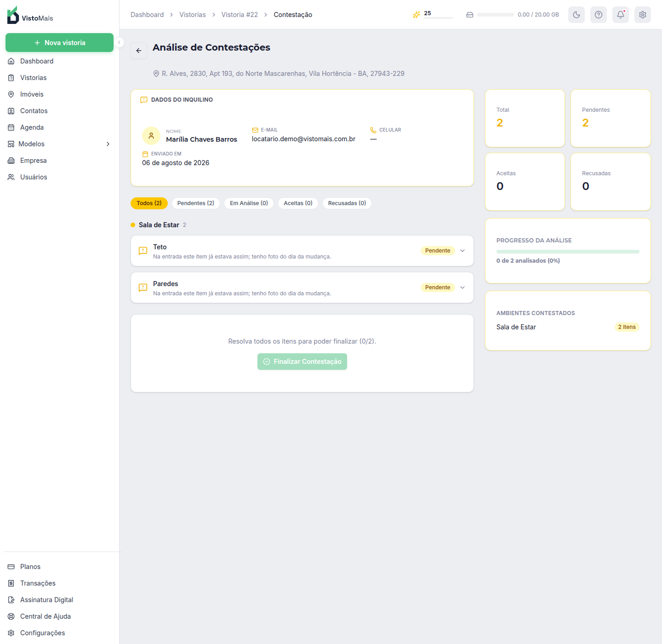The width and height of the screenshot is (662, 644).
Task: Open the settings gear in top bar
Action: [x=643, y=15]
